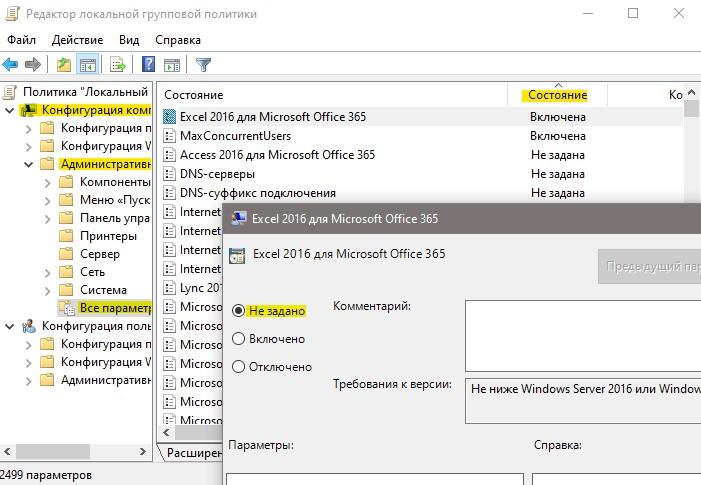
Task: Collapse the Конфигурация пользователя node
Action: point(9,326)
